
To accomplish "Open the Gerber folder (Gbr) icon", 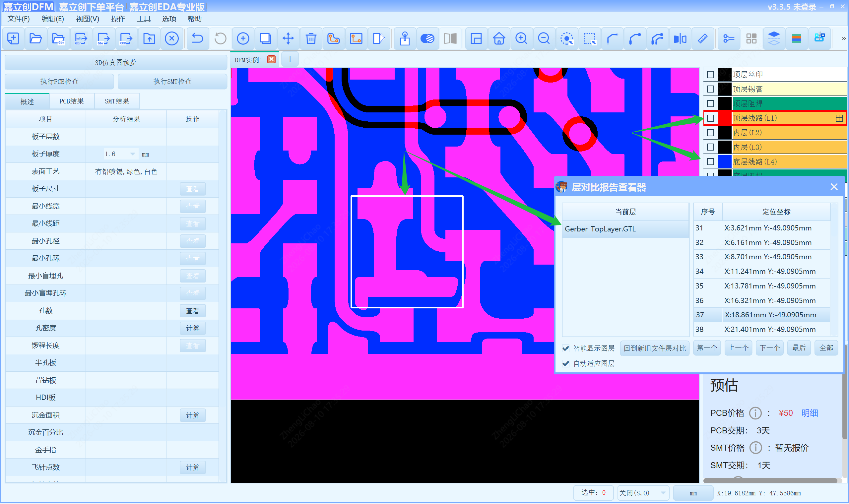I will [58, 38].
